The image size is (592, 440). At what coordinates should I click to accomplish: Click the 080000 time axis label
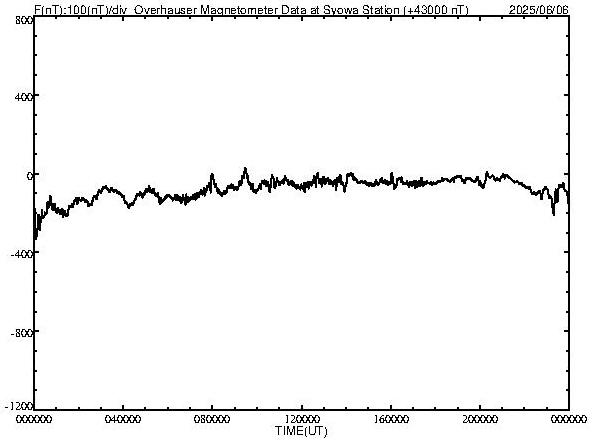pos(212,419)
